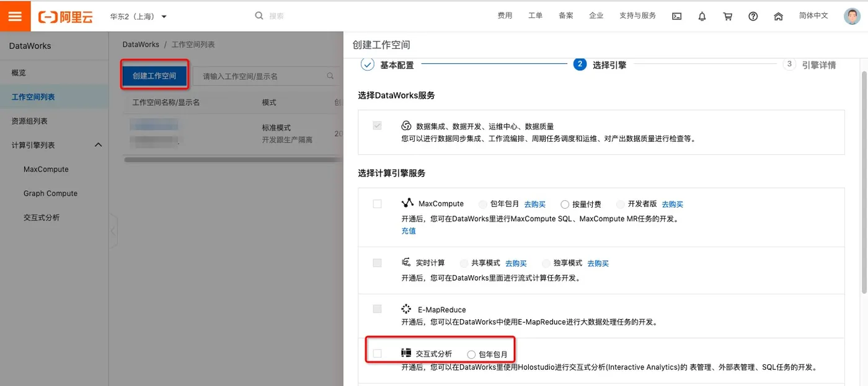Click the Alibaba Cloud logo

pyautogui.click(x=66, y=17)
